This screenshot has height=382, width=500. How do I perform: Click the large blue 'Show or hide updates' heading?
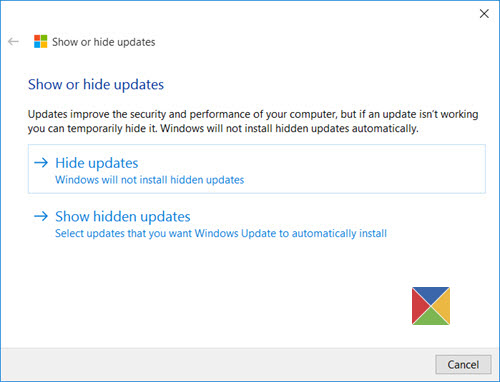point(96,84)
